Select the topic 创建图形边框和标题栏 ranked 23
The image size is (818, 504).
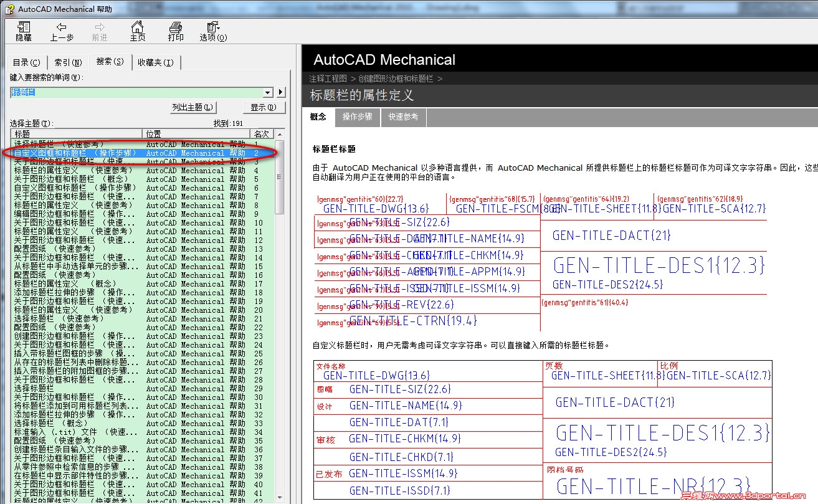143,336
